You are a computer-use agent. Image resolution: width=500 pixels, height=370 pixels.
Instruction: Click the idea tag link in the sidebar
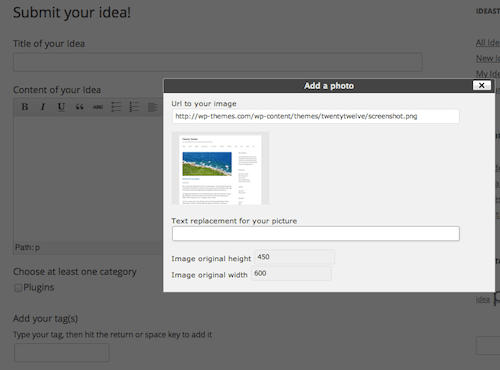(483, 299)
